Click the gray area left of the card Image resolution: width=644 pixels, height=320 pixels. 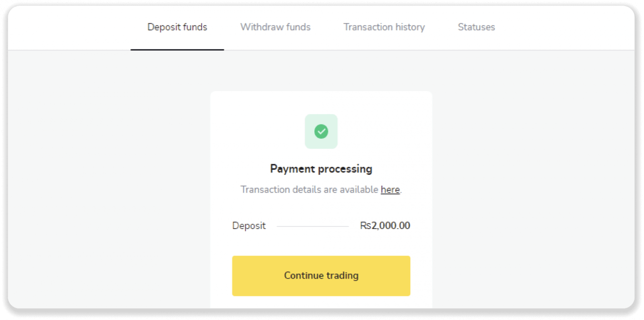point(109,181)
